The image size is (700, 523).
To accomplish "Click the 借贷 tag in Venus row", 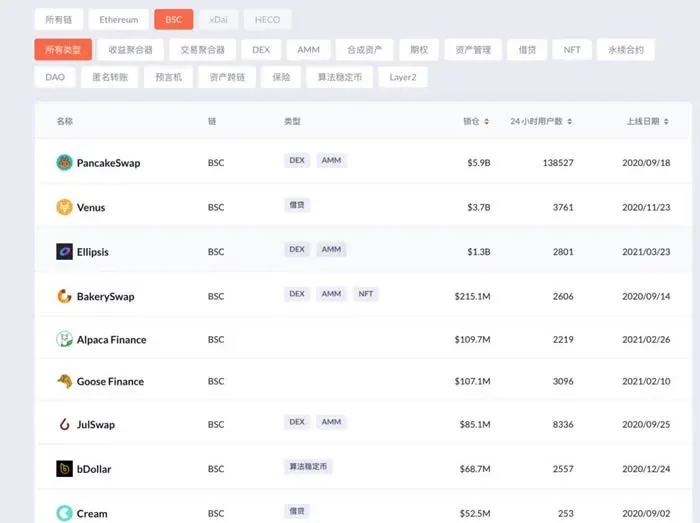I will coord(297,205).
